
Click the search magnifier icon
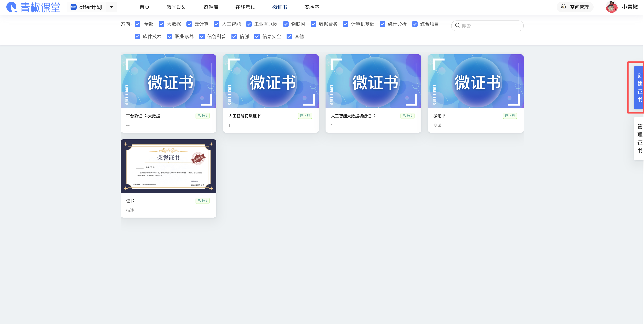click(458, 26)
